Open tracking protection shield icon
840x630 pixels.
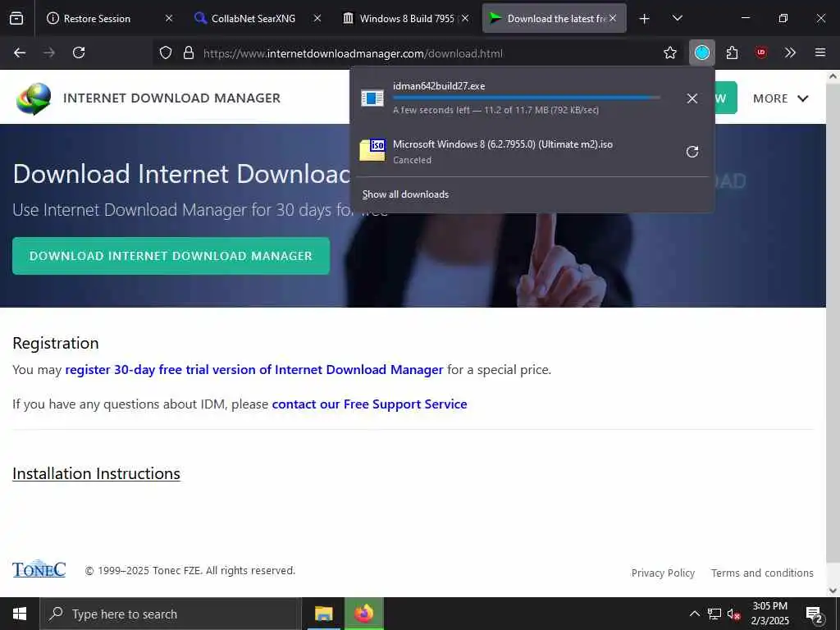pyautogui.click(x=166, y=52)
